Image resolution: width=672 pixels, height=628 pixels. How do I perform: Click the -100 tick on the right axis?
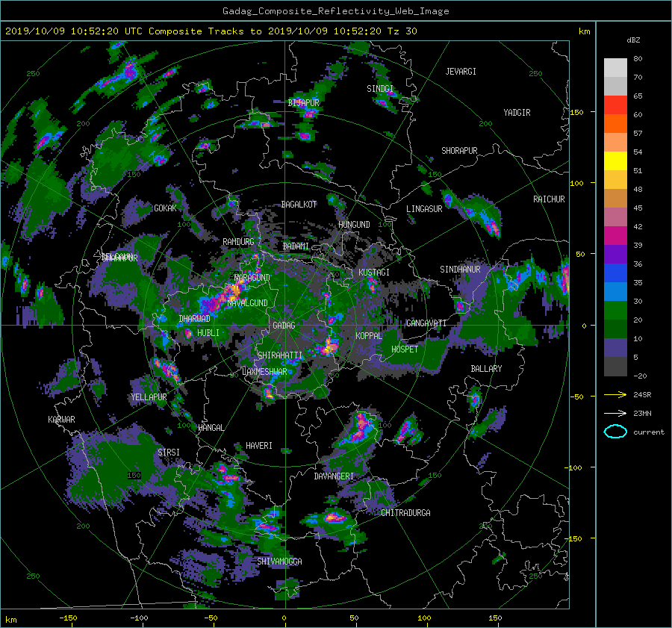575,467
